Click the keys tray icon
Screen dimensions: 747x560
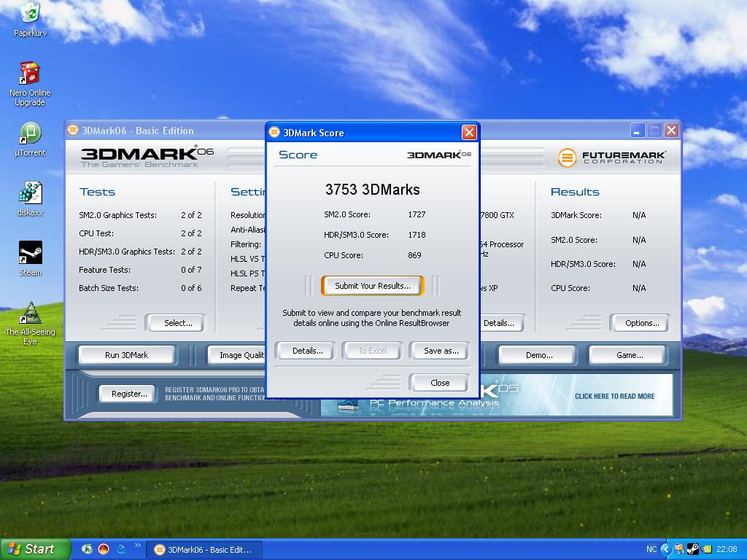click(680, 550)
